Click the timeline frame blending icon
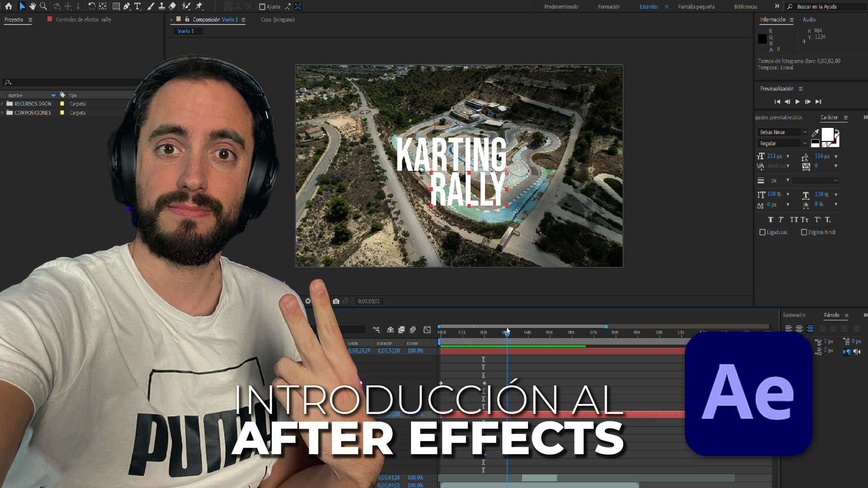This screenshot has height=488, width=868. point(401,329)
